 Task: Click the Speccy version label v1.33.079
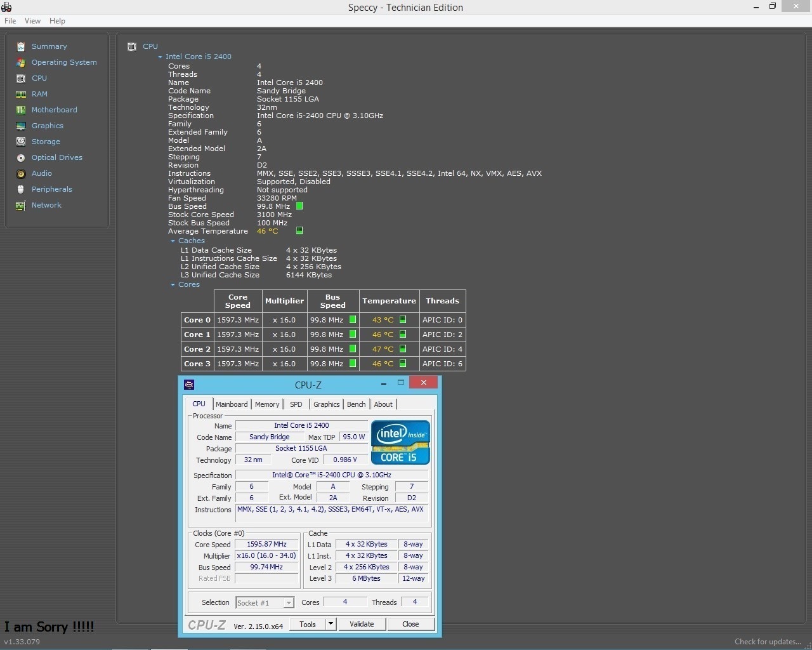tap(22, 642)
